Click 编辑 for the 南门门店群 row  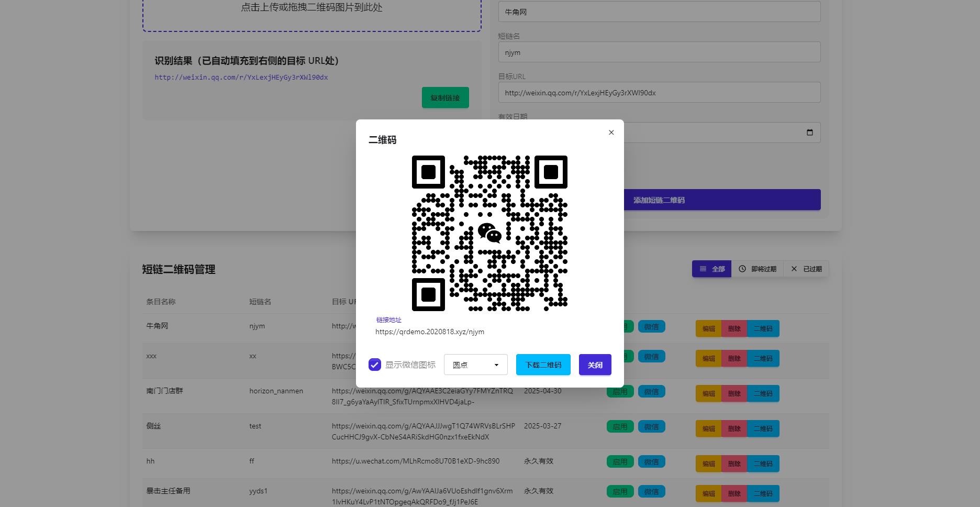click(x=708, y=393)
